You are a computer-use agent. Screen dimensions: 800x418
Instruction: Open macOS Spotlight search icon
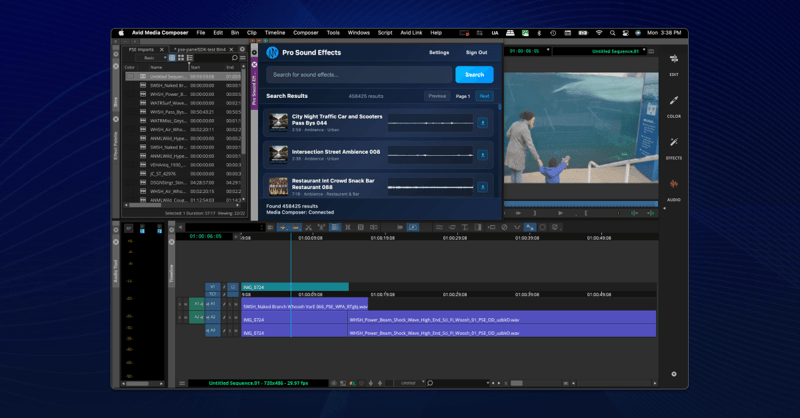[x=612, y=33]
